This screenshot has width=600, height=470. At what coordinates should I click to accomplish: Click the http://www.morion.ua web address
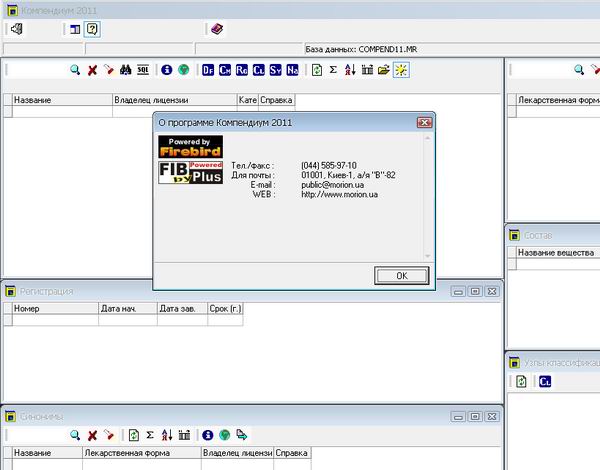coord(335,194)
